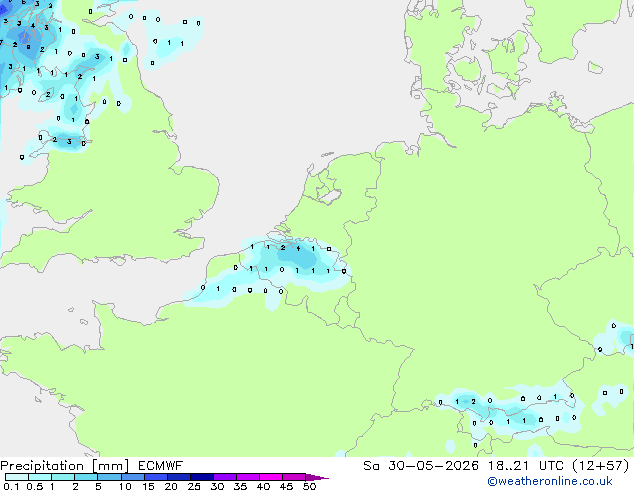Viewport: 634px width, 490px height.
Task: Open the weatheronline.co.uk copyright link
Action: point(549,481)
